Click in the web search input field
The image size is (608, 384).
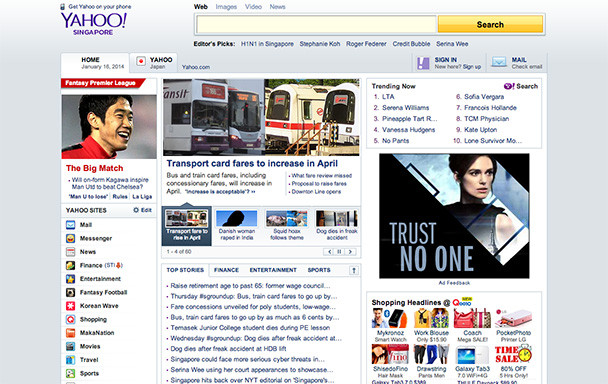(x=316, y=24)
